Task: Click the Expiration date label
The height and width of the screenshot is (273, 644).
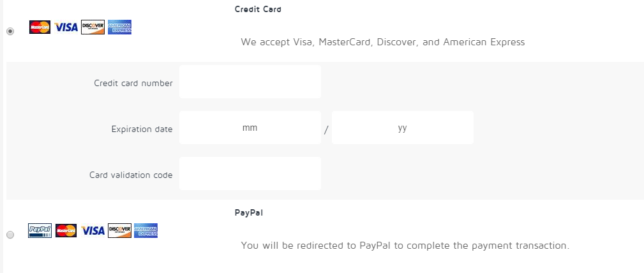Action: point(142,129)
